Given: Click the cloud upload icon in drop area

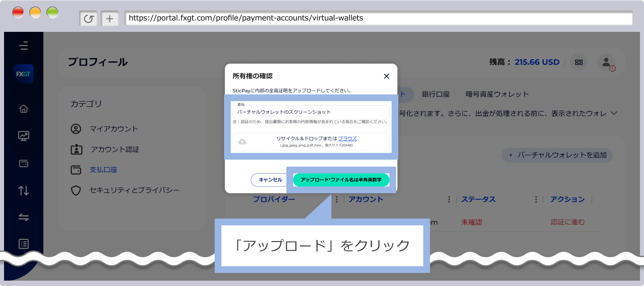Looking at the screenshot, I should 242,142.
